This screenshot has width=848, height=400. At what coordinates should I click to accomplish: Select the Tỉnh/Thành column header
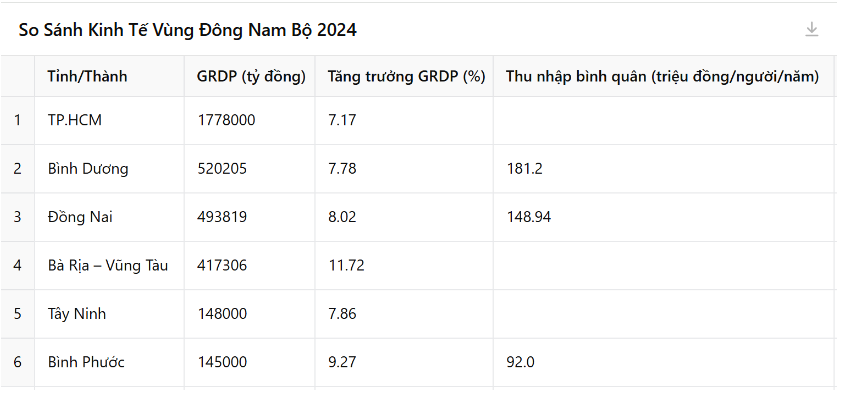[x=109, y=76]
